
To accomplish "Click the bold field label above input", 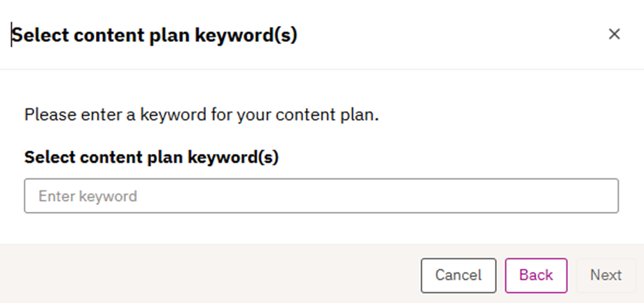I will pos(151,157).
